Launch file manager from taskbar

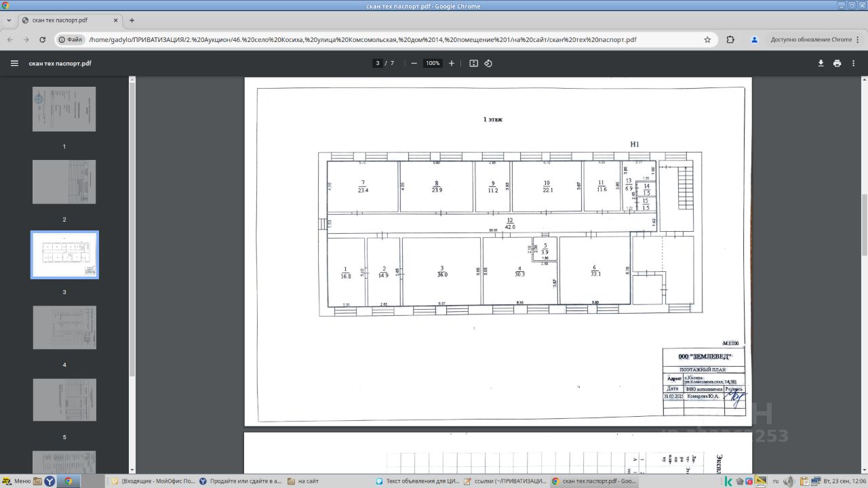click(x=37, y=481)
